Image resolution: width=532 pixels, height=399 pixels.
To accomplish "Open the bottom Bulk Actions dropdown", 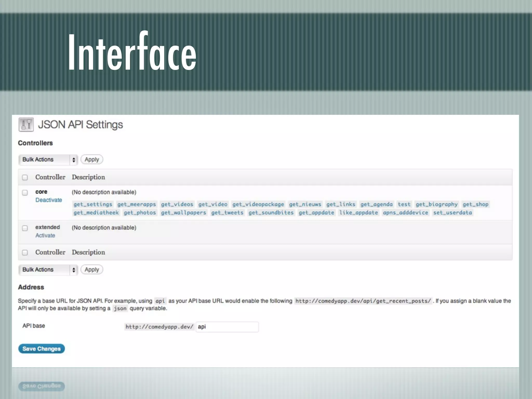I will pos(48,270).
